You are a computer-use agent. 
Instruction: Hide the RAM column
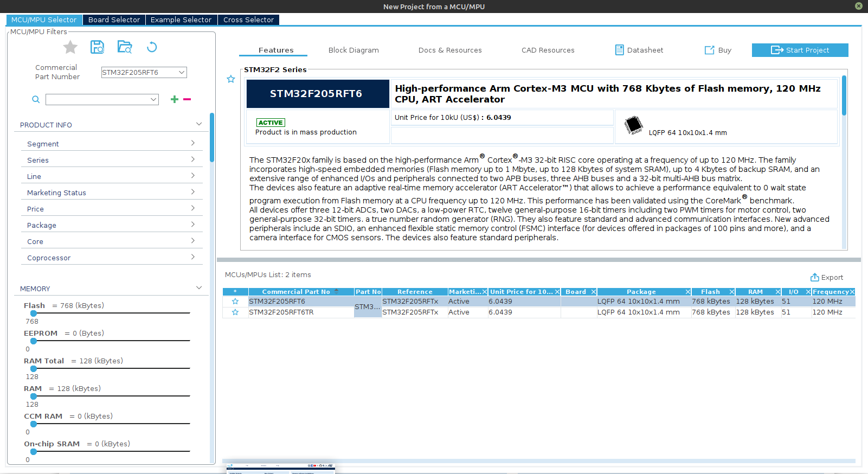tap(778, 292)
